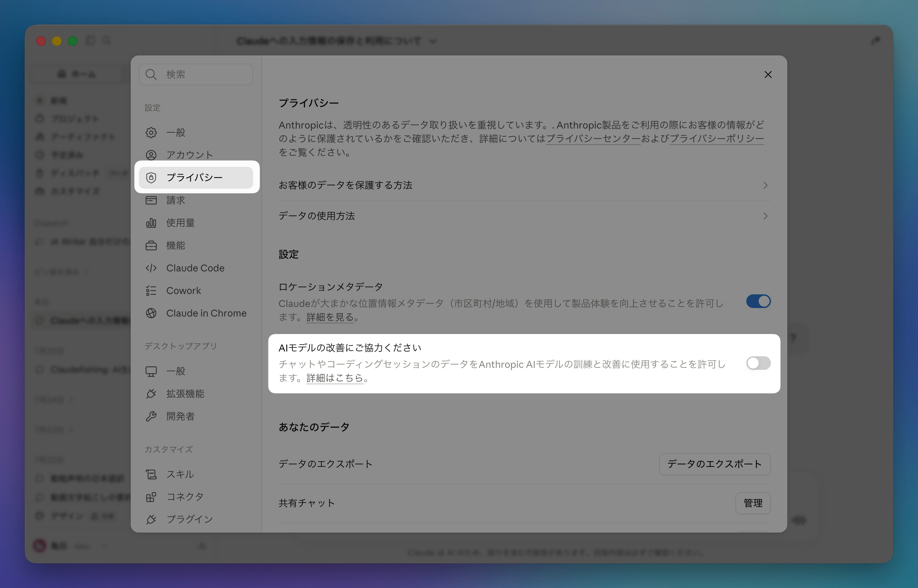Enable the AIモデルの改善にご協力ください toggle

pyautogui.click(x=758, y=363)
